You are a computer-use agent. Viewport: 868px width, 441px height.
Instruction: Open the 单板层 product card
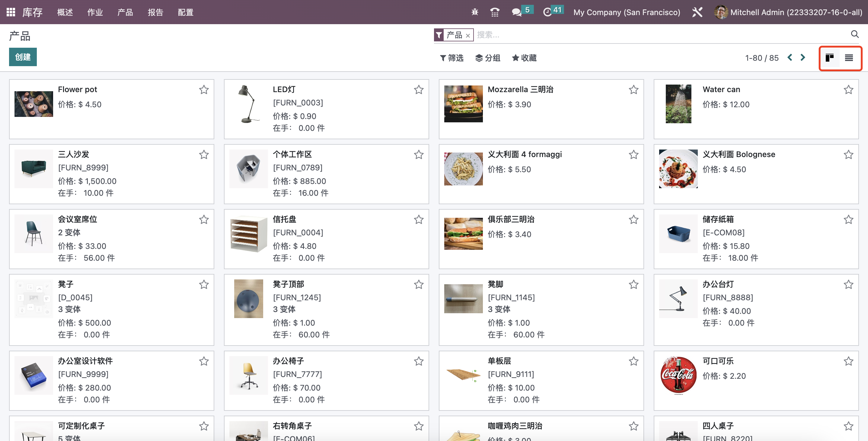(x=541, y=381)
